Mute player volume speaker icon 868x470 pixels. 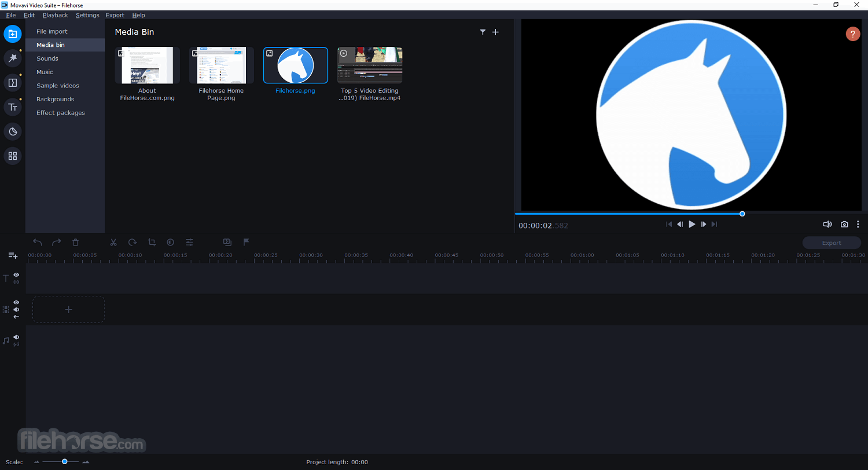(827, 225)
